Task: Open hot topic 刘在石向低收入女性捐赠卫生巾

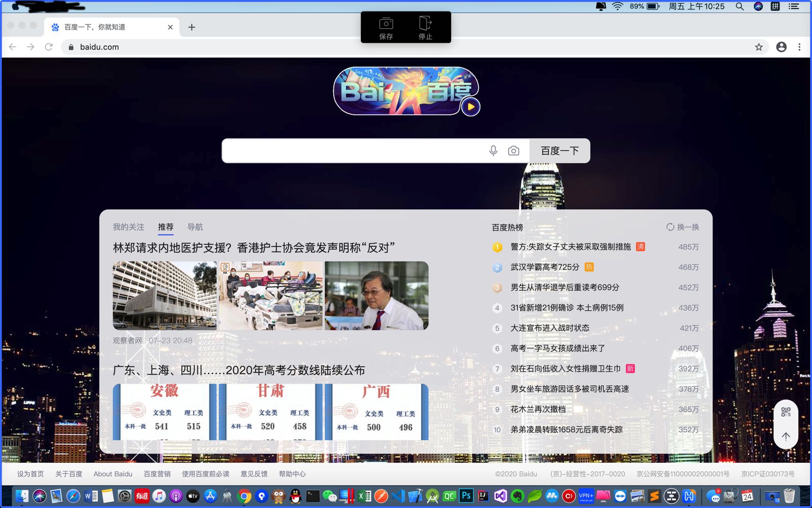Action: pyautogui.click(x=566, y=369)
